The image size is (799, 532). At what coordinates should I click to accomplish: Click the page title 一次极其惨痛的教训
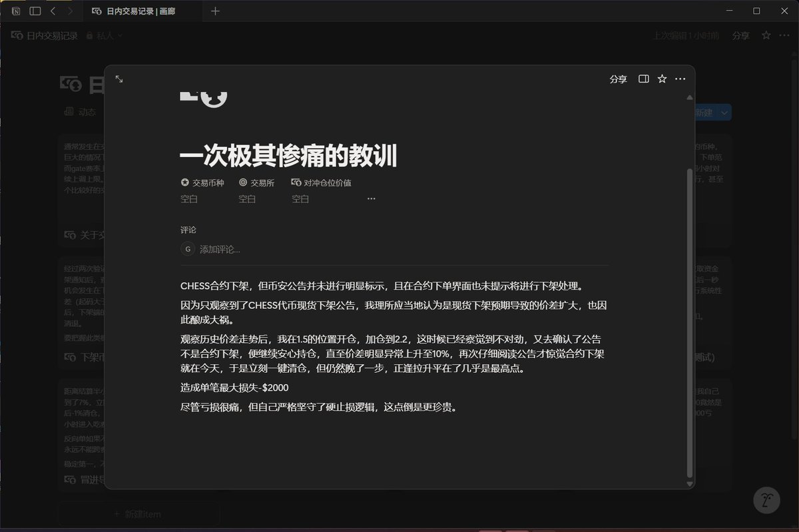coord(288,156)
